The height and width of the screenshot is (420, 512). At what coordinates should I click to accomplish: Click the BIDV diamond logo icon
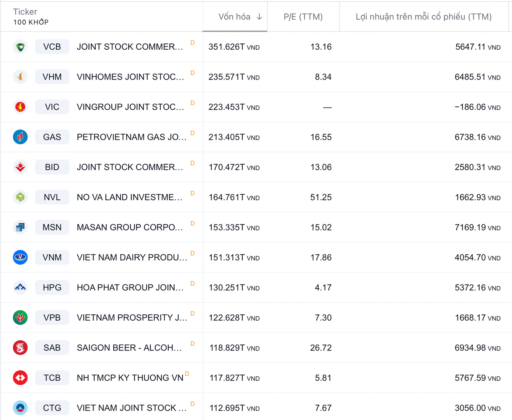20,167
